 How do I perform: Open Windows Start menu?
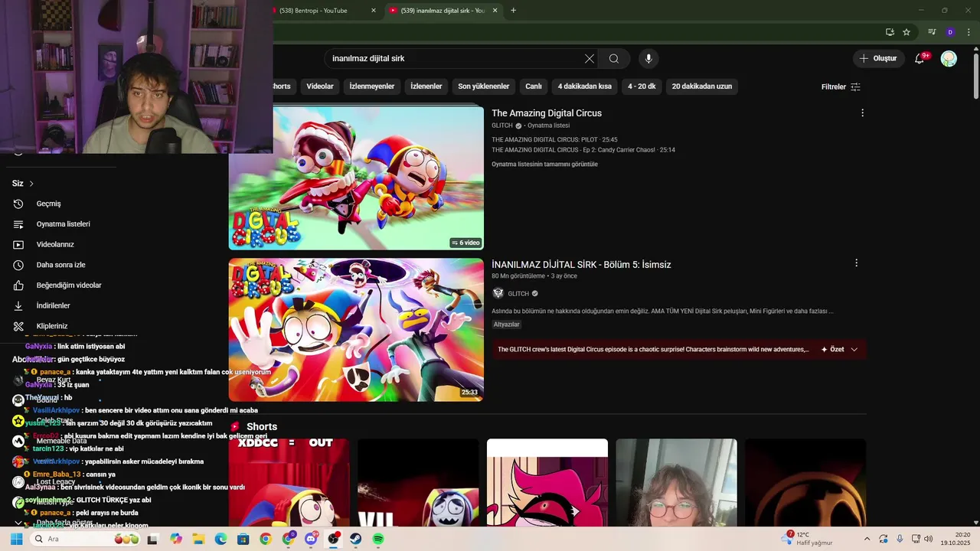(x=16, y=539)
